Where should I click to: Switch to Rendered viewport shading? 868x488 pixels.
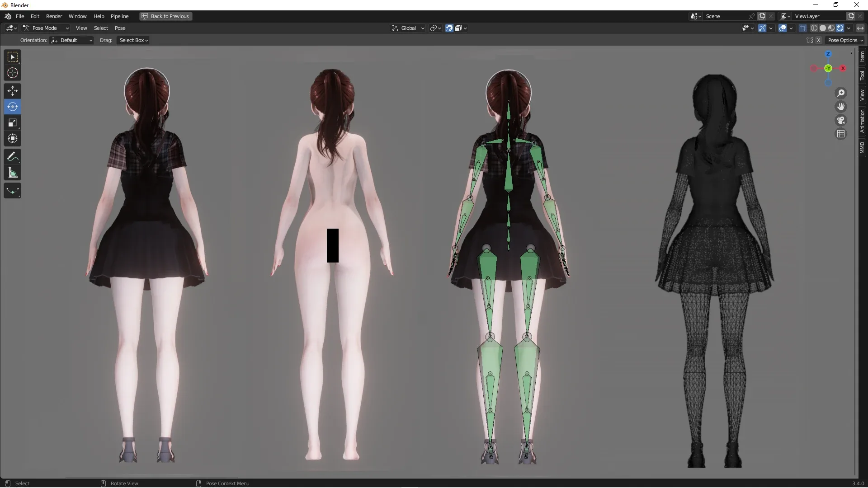[840, 28]
